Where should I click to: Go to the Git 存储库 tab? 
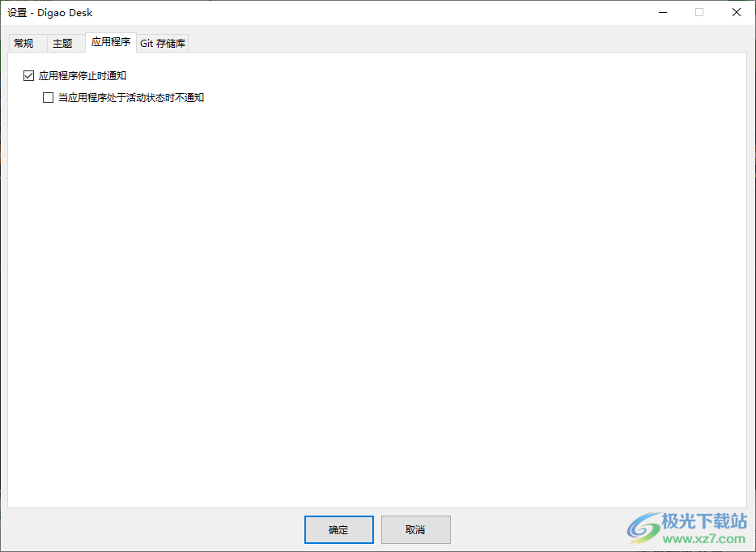163,44
